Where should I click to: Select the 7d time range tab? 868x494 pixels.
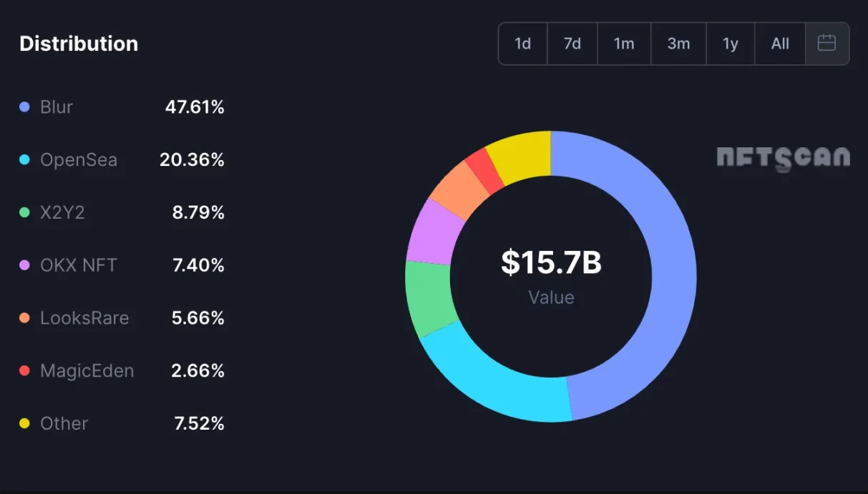[x=572, y=44]
